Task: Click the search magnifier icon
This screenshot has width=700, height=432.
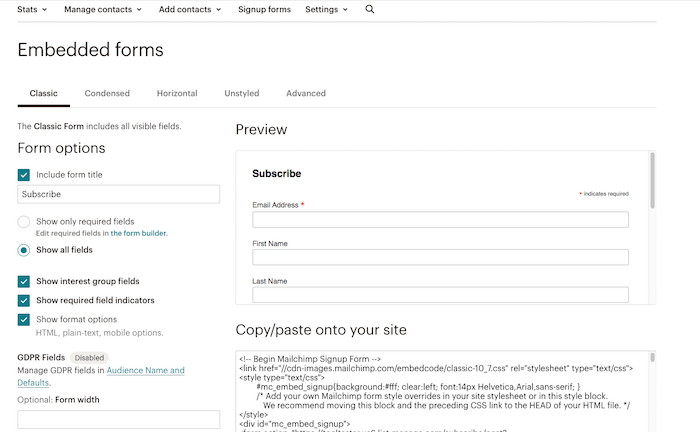Action: (x=370, y=9)
